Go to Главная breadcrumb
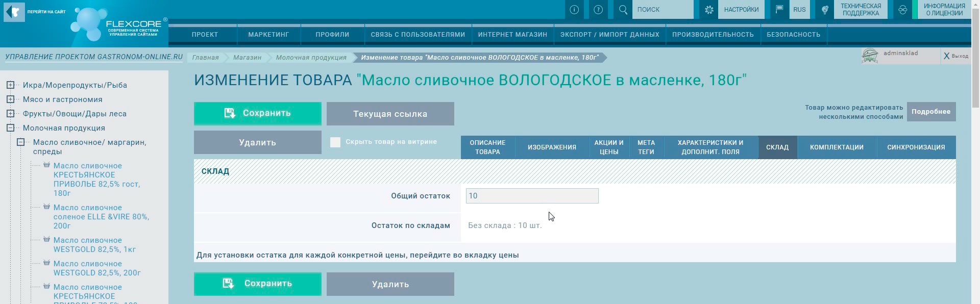The image size is (980, 304). (206, 58)
